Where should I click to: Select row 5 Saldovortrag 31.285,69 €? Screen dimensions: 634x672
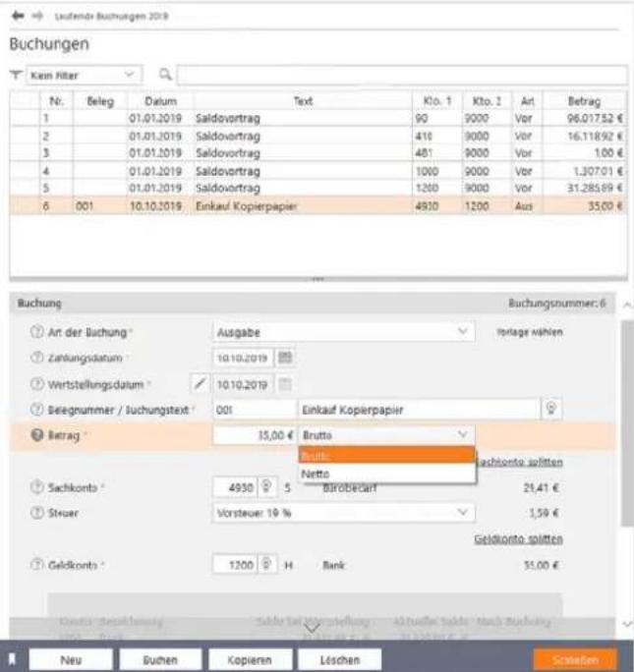(x=318, y=188)
